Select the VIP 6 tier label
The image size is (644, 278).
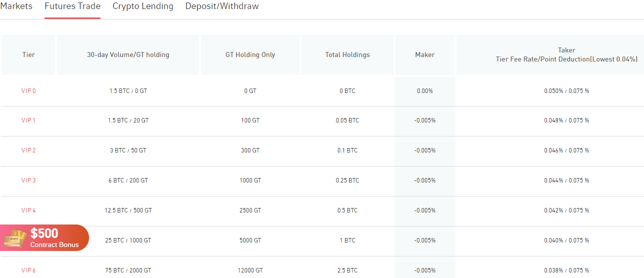tap(28, 270)
